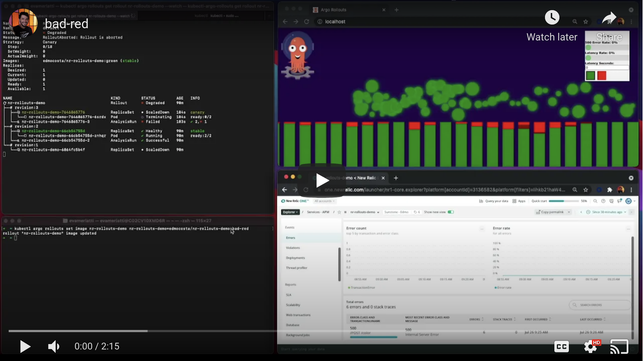Play the video with the center play button
The width and height of the screenshot is (644, 361).
322,180
